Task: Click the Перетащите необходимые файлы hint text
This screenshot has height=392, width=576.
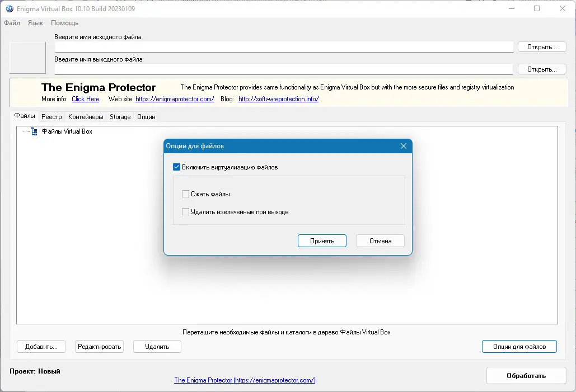Action: coord(287,332)
